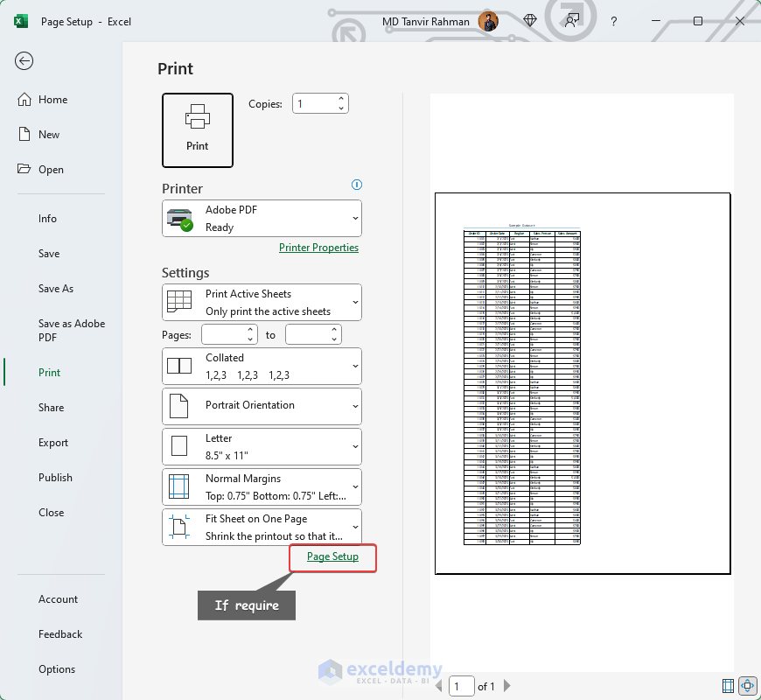
Task: Click the MD Tanvir Rahman account avatar
Action: [488, 21]
